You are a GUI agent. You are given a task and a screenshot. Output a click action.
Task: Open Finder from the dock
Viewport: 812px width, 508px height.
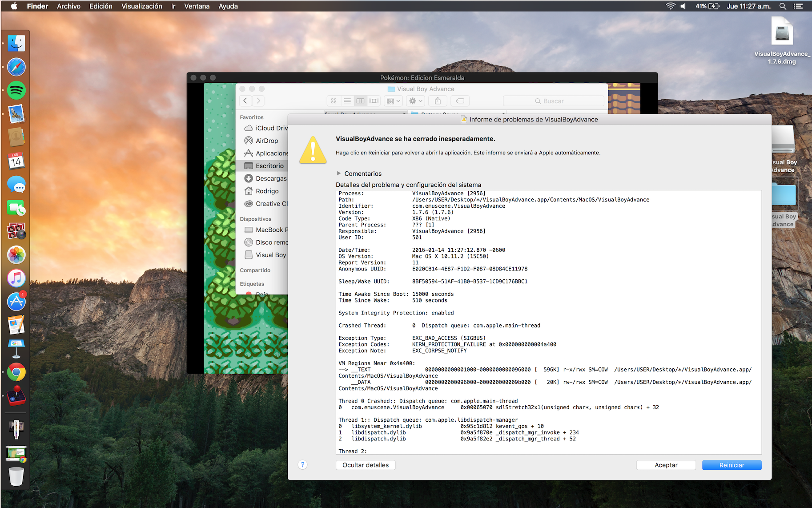[16, 44]
